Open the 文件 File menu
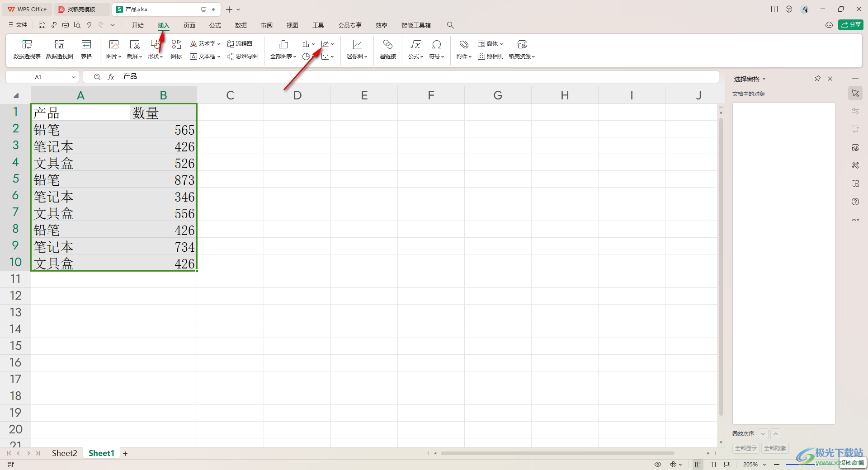This screenshot has height=470, width=868. 18,25
